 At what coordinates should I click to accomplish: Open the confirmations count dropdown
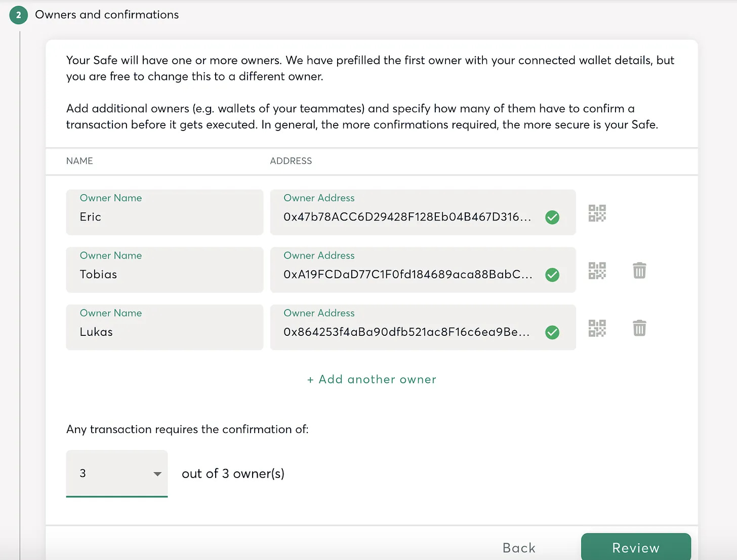116,473
